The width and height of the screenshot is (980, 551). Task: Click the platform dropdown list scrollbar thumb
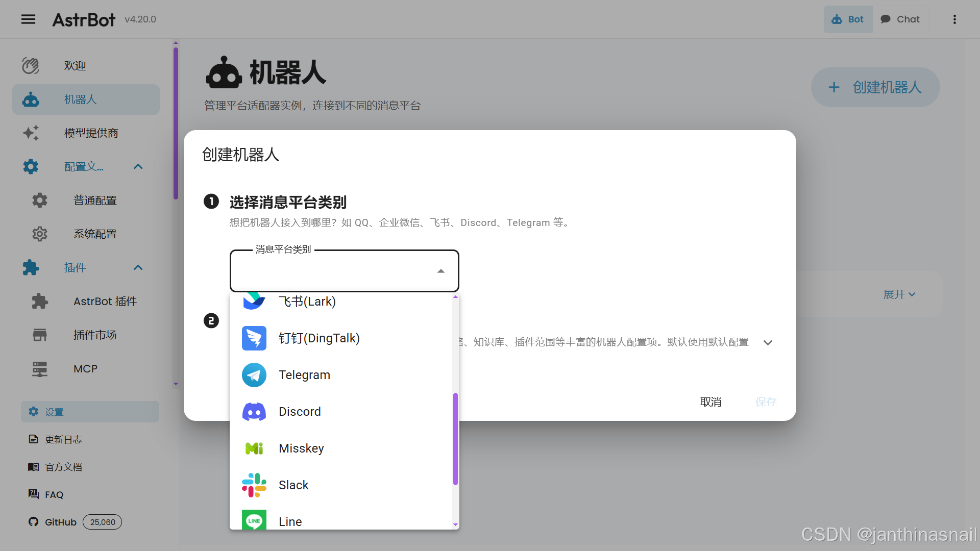(455, 439)
